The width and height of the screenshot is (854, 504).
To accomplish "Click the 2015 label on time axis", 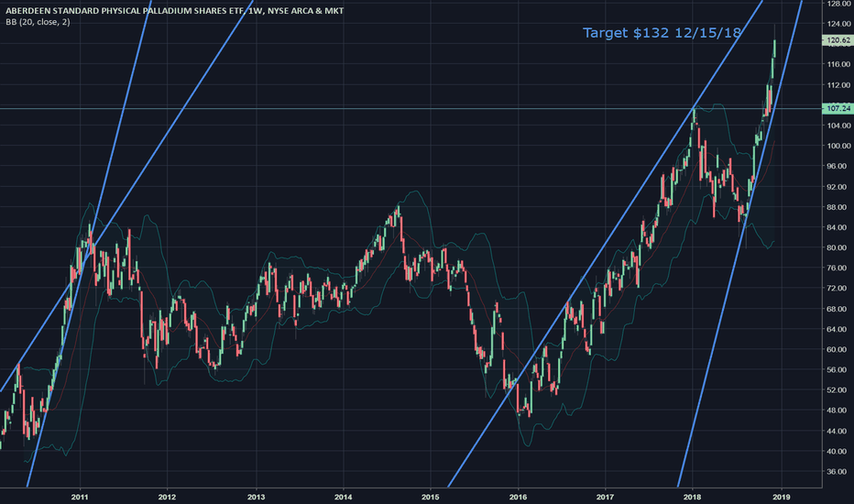I will 431,497.
